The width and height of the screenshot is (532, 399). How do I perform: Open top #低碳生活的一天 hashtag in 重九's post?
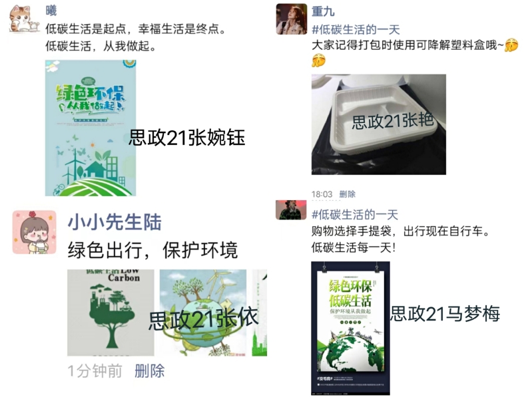click(356, 29)
